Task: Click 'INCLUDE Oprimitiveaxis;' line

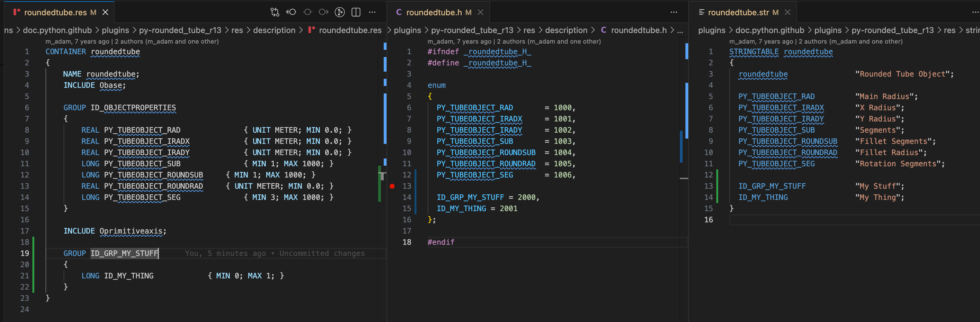Action: pos(115,231)
